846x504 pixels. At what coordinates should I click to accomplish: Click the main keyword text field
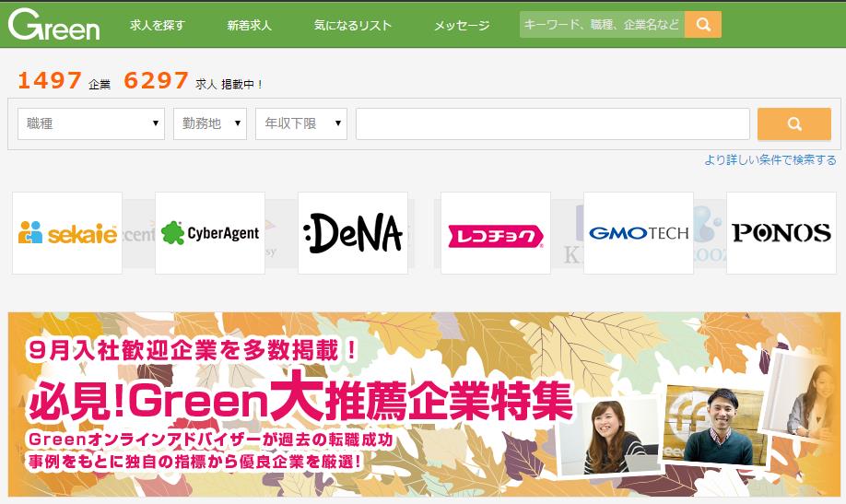[553, 123]
